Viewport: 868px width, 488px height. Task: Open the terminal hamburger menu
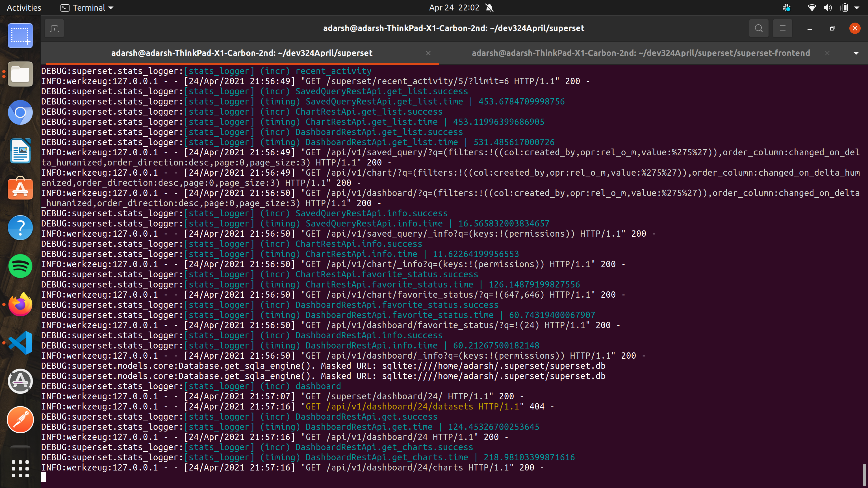coord(782,28)
